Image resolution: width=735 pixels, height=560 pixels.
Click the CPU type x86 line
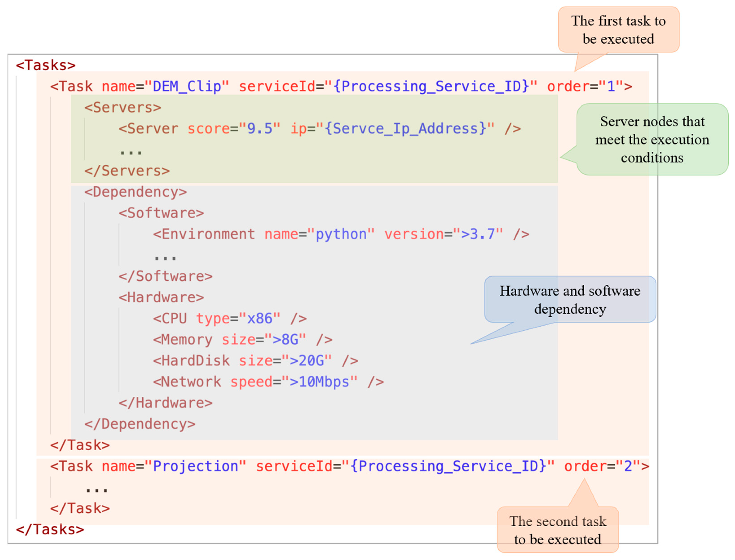point(229,319)
